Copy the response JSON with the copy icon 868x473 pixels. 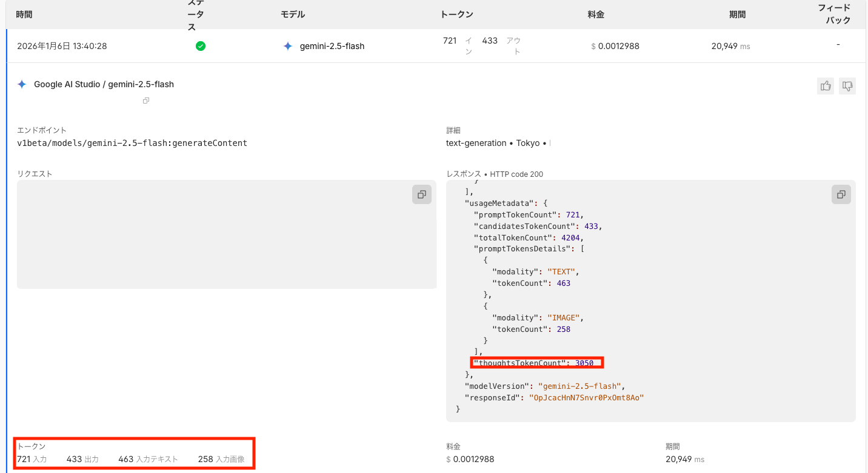tap(841, 194)
